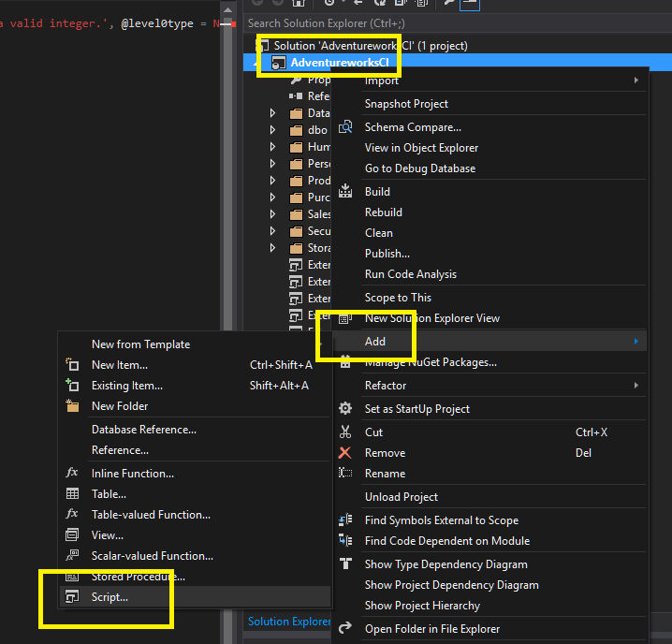Select Unload Project
The height and width of the screenshot is (644, 672).
click(x=402, y=496)
